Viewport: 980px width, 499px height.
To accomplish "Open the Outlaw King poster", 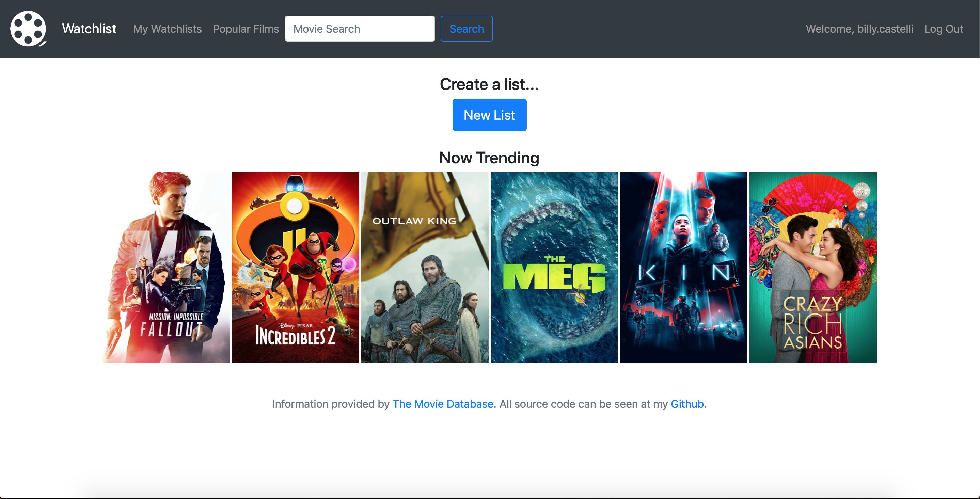I will coord(425,267).
